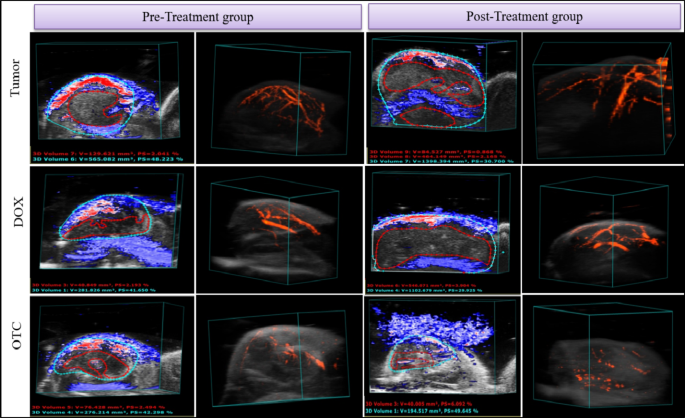Viewport: 685px width, 418px height.
Task: Click cyan text '3D Volume 1: V=281.826'
Action: pyautogui.click(x=93, y=290)
